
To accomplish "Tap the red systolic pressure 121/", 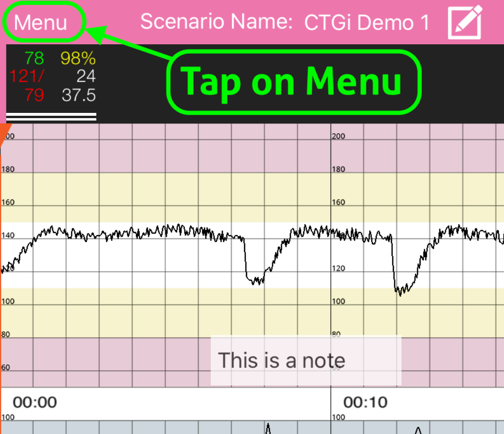I will 27,76.
